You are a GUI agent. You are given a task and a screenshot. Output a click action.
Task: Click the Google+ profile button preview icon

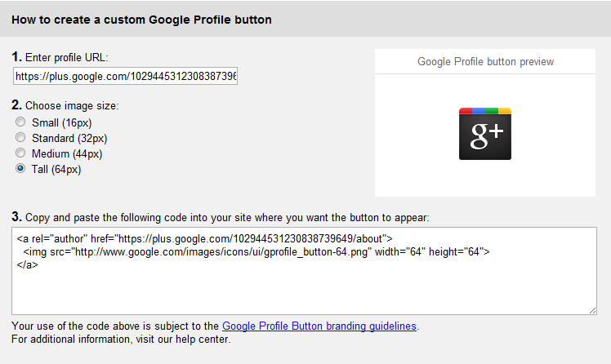(484, 134)
